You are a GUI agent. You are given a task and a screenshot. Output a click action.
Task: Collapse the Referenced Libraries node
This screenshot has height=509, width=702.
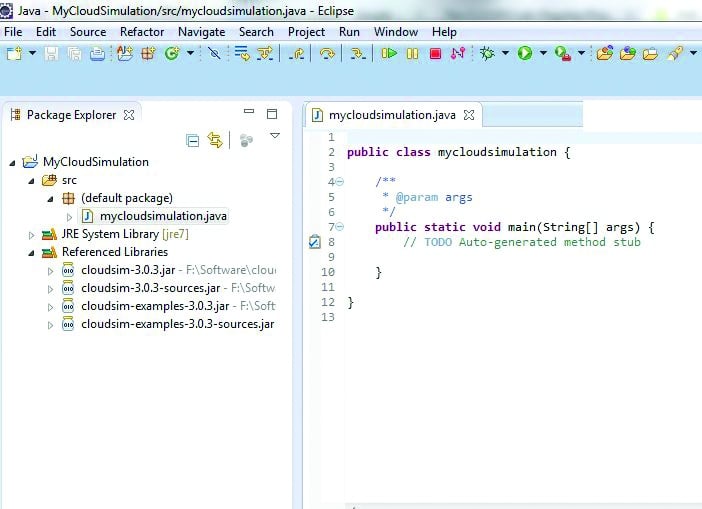32,252
